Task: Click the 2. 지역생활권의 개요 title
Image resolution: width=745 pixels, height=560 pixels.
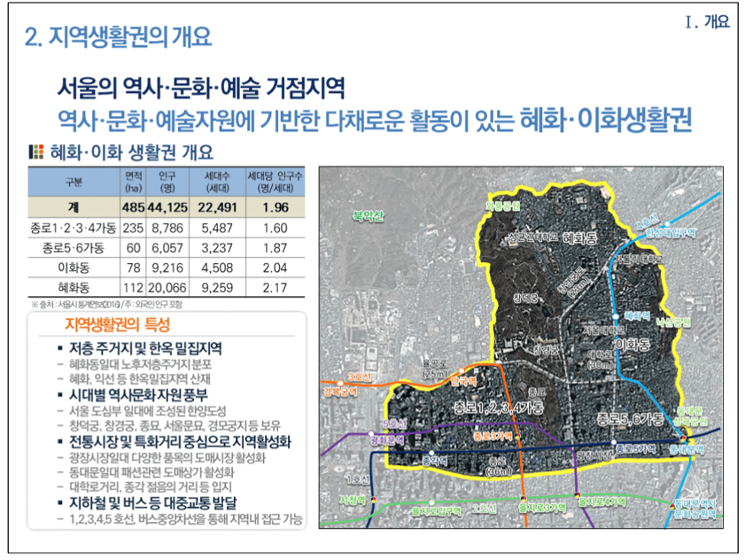Action: click(x=118, y=36)
